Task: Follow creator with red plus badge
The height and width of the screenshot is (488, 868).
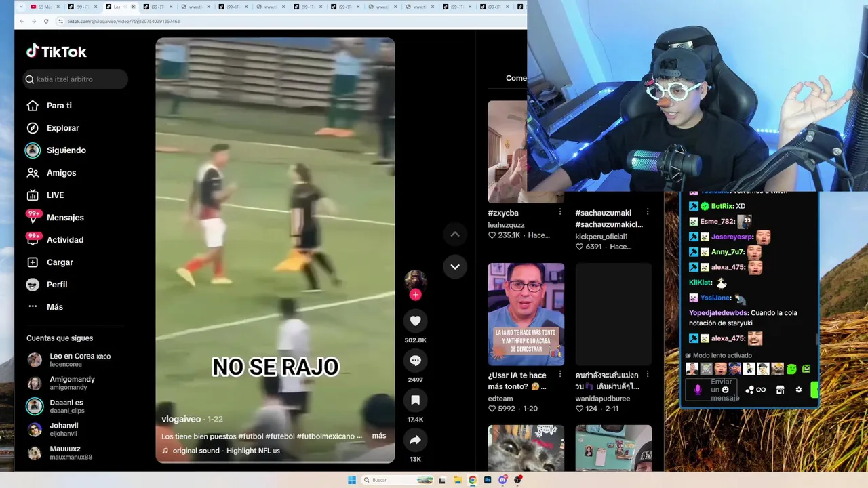Action: [x=415, y=295]
